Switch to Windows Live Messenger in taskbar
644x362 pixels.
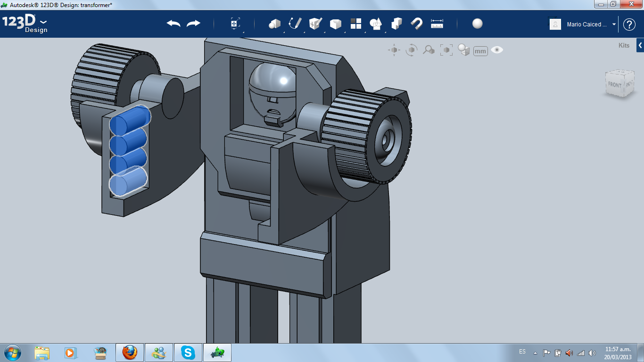tap(159, 353)
